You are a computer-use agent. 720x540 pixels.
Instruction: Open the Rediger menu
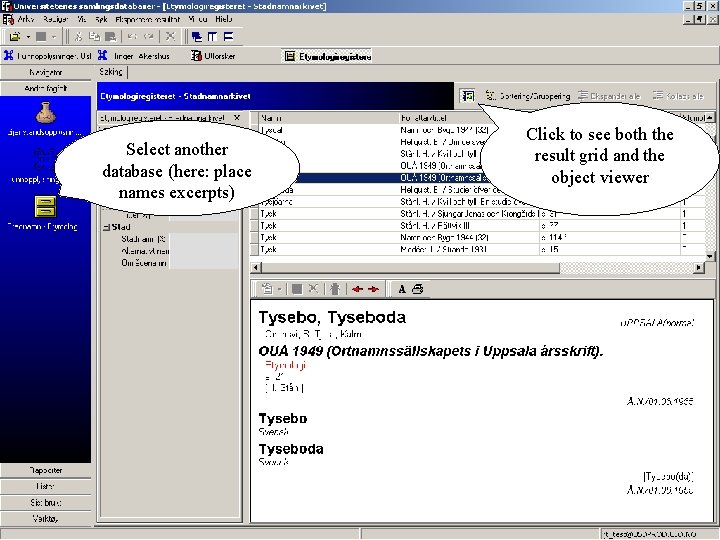pos(56,19)
